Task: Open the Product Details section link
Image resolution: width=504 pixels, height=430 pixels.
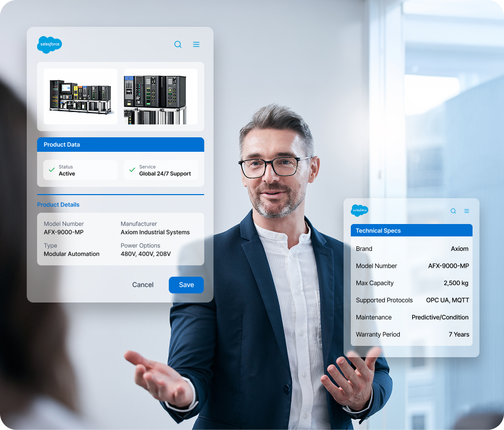Action: coord(58,204)
